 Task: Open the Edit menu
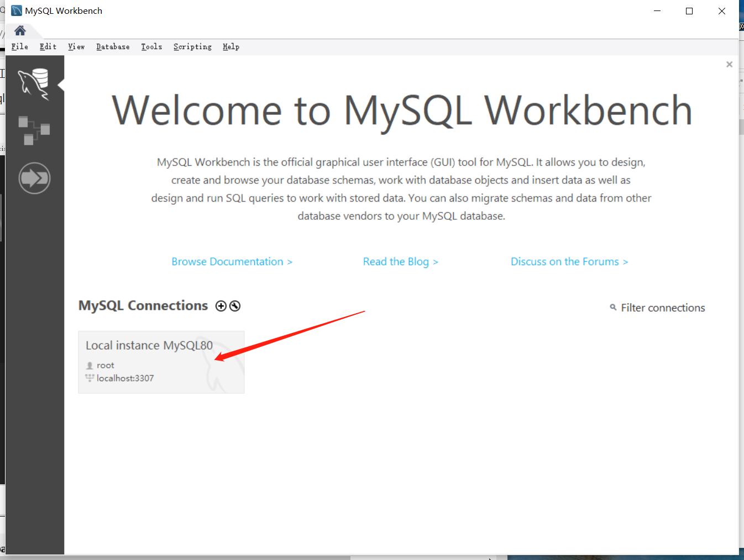point(48,47)
